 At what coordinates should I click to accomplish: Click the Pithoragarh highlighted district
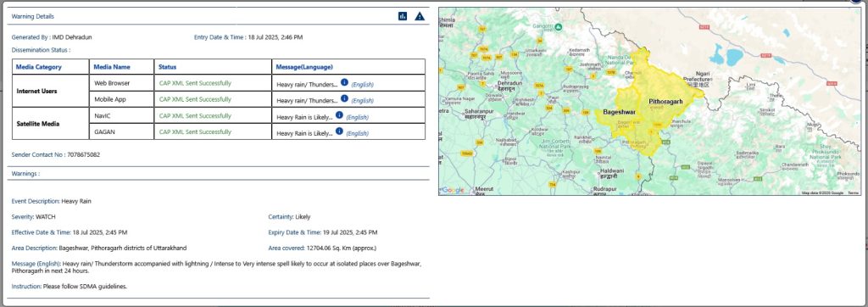coord(665,102)
